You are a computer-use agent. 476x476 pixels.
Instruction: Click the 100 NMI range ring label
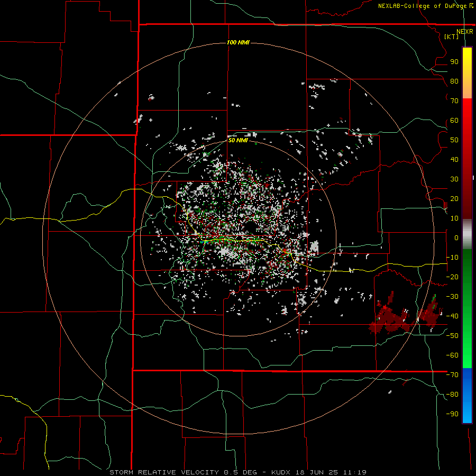(238, 42)
